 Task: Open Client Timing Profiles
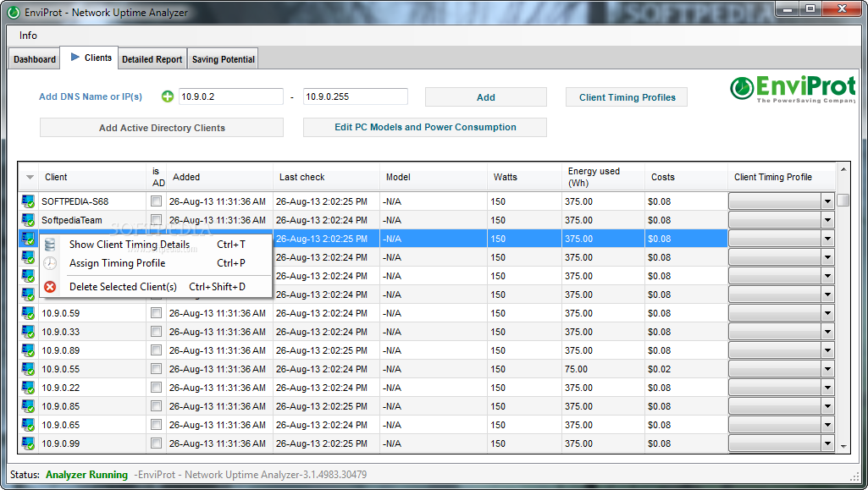[x=627, y=97]
